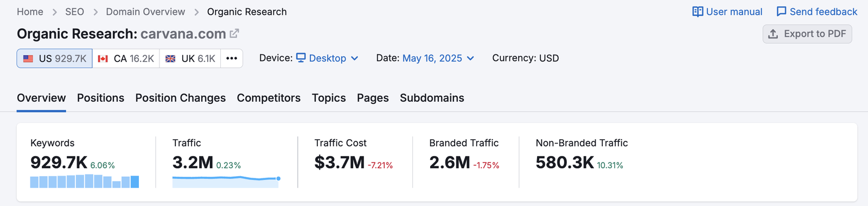This screenshot has height=206, width=868.
Task: Open more databases three-dot menu
Action: 232,59
